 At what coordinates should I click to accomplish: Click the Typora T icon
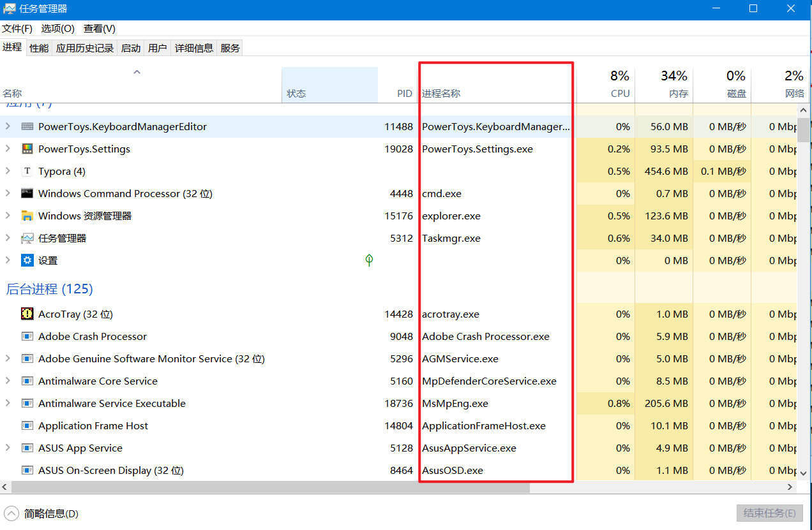[27, 171]
